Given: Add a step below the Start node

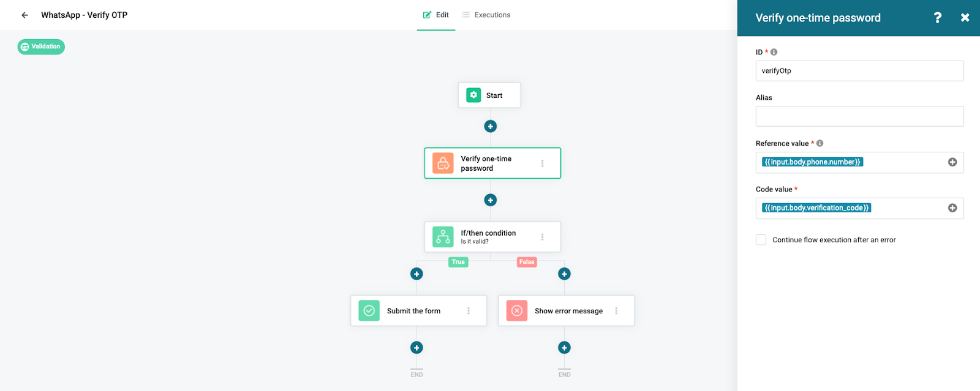Looking at the screenshot, I should click(491, 126).
